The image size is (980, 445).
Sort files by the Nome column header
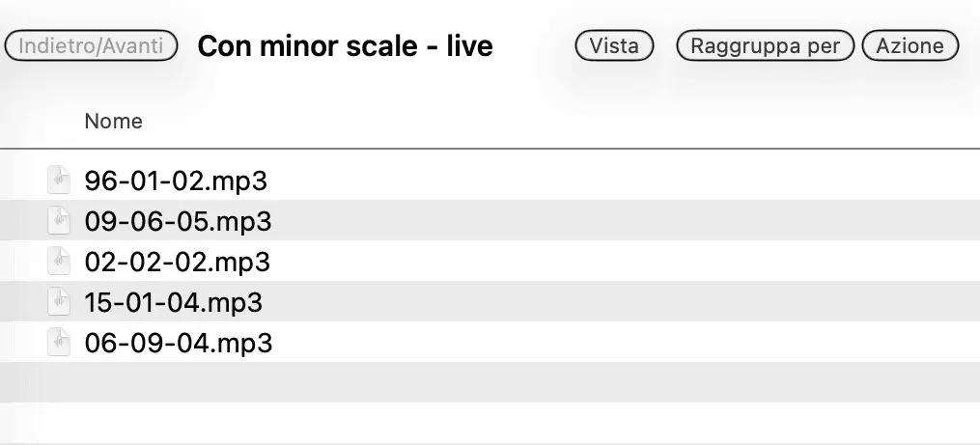(113, 122)
